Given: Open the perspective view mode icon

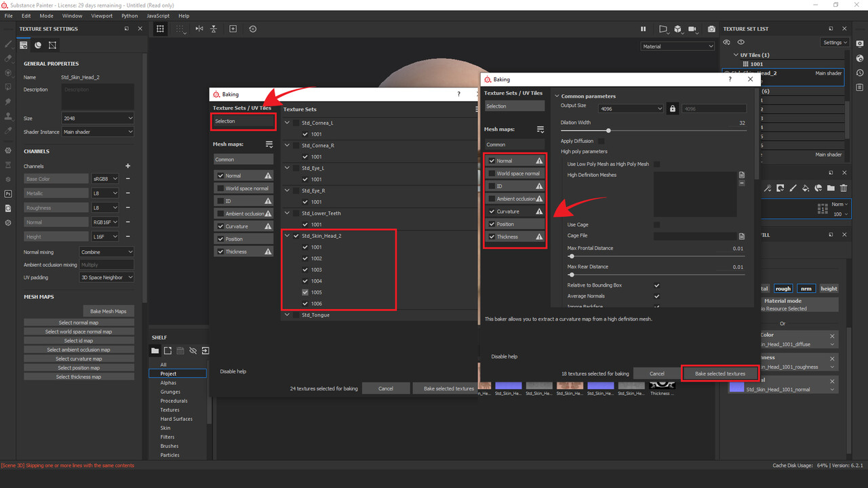Looking at the screenshot, I should (x=663, y=29).
